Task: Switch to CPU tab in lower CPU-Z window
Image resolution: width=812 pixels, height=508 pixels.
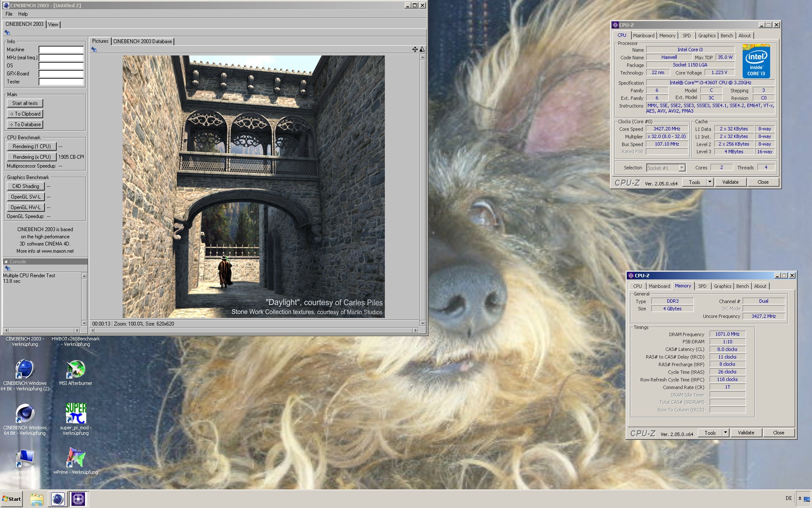Action: (x=637, y=286)
